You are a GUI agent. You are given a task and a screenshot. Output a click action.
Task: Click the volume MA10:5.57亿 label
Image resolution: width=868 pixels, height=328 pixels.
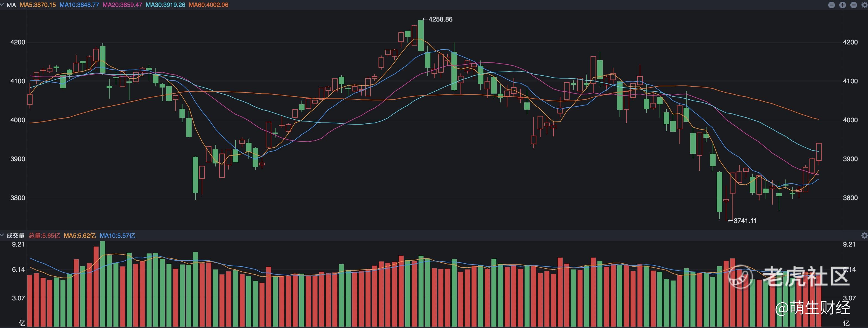coord(118,236)
